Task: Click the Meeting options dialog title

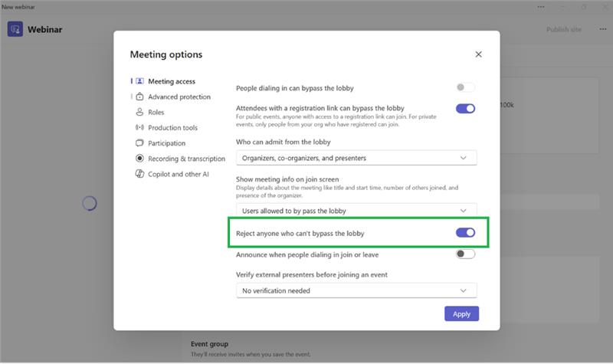Action: coord(166,54)
